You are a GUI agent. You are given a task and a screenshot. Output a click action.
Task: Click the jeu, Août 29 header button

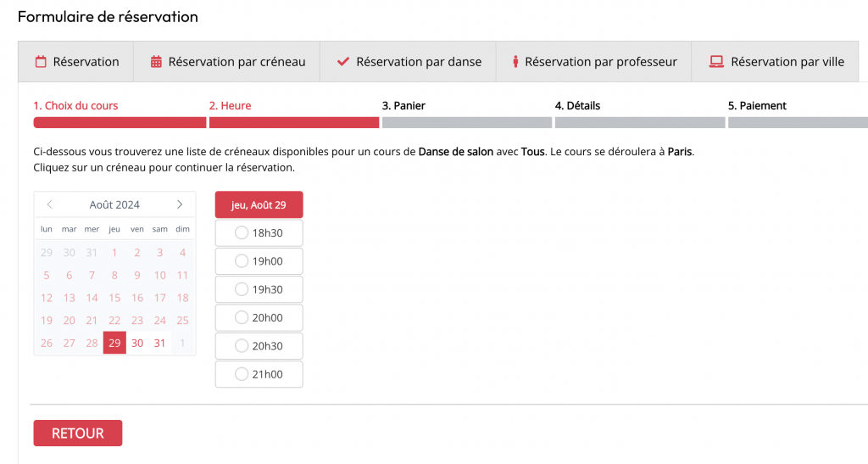click(x=259, y=204)
